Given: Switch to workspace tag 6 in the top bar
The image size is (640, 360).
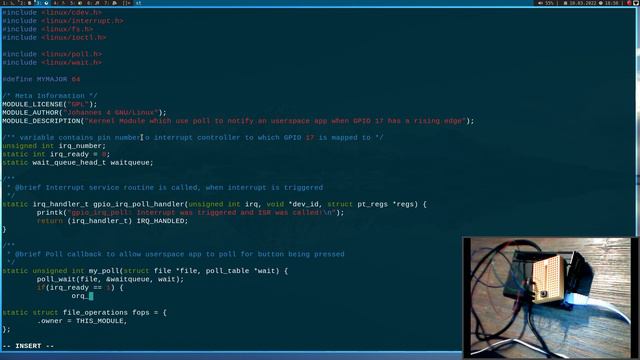Looking at the screenshot, I should point(92,3).
